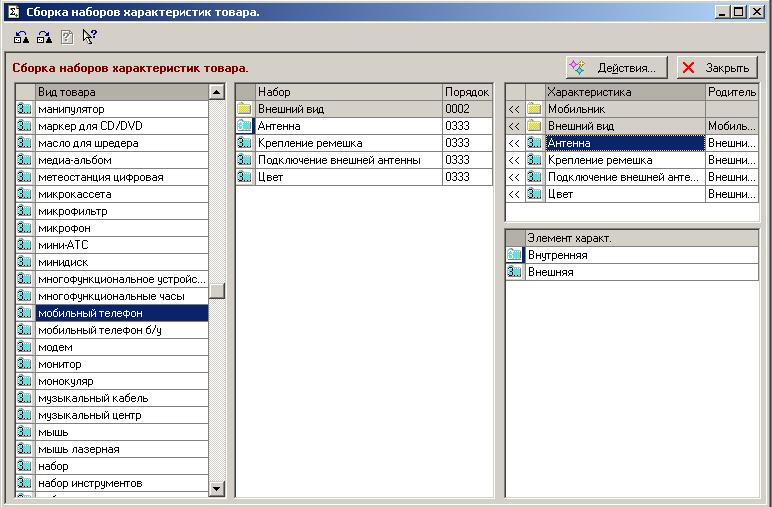
Task: Click the Порядок column header
Action: 468,92
